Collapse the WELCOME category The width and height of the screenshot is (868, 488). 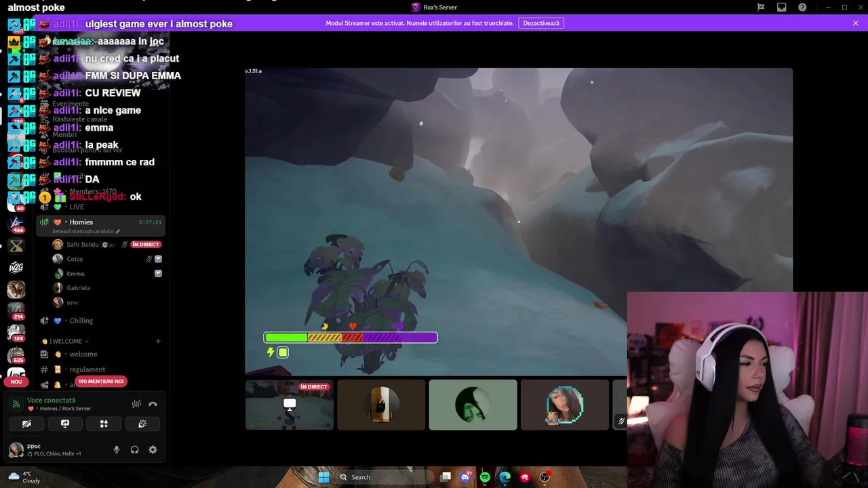66,342
